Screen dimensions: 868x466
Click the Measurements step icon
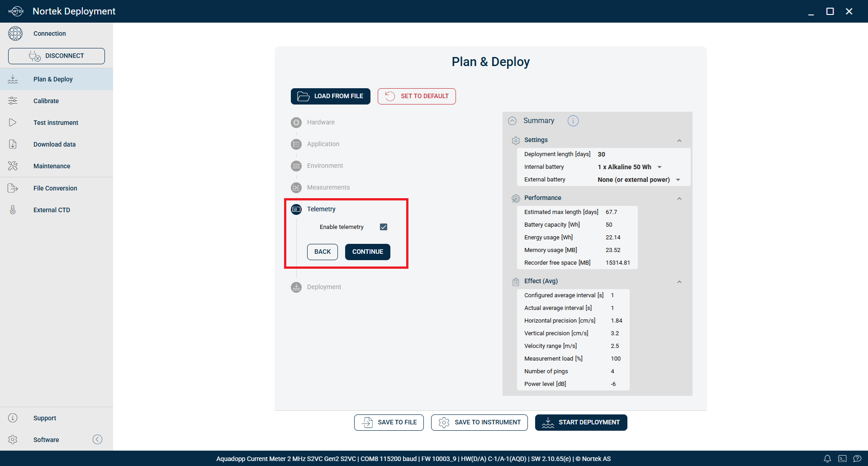[x=296, y=188]
